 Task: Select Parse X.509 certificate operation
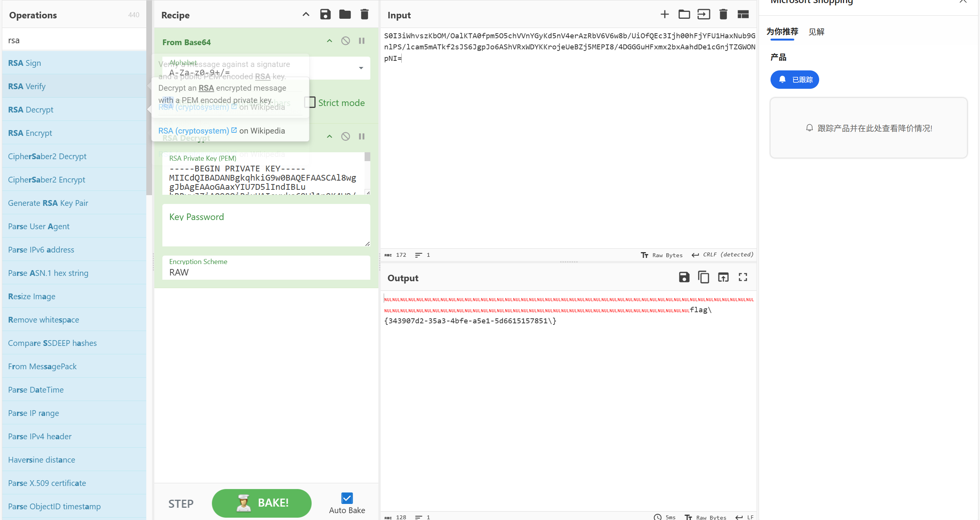pyautogui.click(x=74, y=483)
